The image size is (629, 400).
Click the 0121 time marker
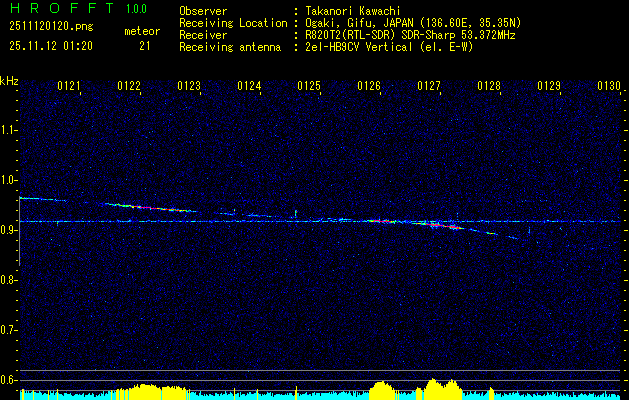click(x=69, y=87)
